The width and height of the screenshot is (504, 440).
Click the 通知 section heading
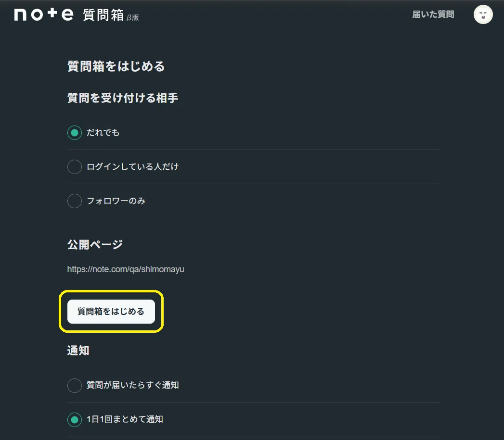coord(78,351)
